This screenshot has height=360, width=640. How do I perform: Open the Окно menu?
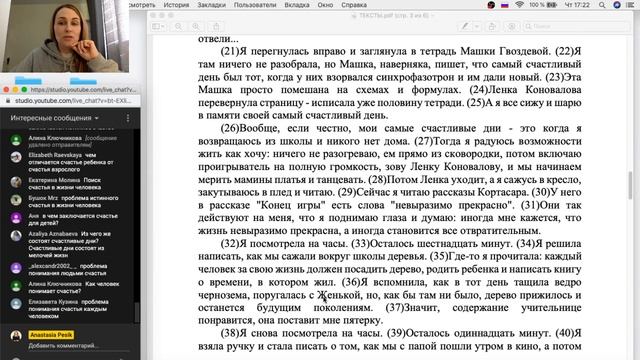tap(325, 5)
